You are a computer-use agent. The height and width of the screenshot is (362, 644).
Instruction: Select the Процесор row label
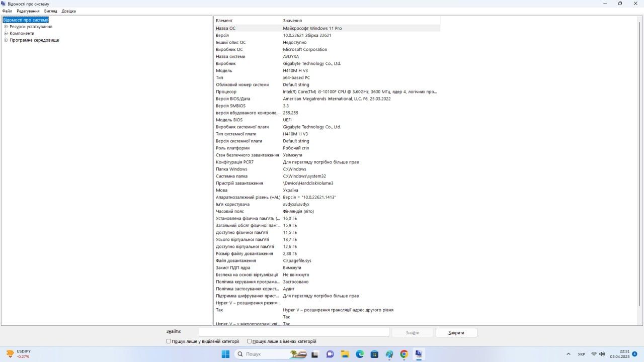click(226, 92)
